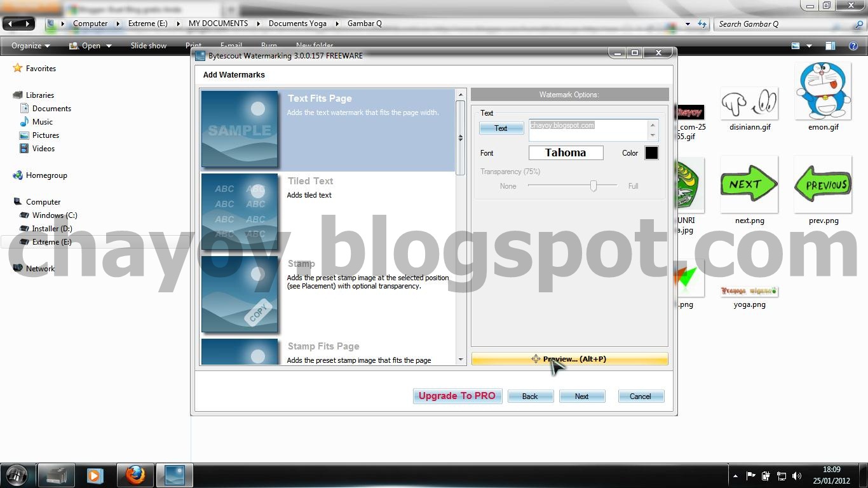Viewport: 868px width, 488px height.
Task: Choose the Tiled Text watermark thumbnail
Action: click(240, 212)
